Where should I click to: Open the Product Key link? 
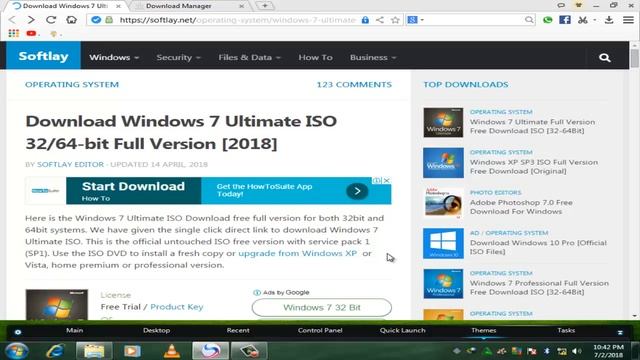pyautogui.click(x=176, y=307)
